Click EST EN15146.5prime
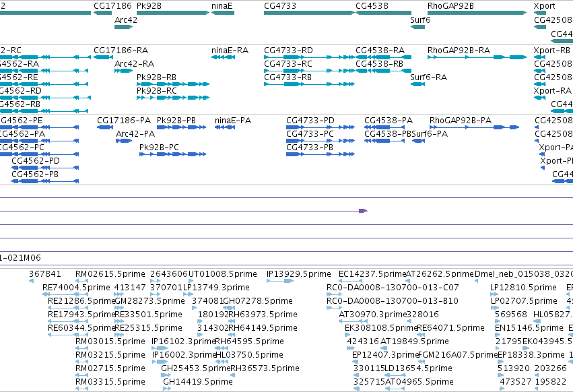This screenshot has width=573, height=392. click(529, 328)
